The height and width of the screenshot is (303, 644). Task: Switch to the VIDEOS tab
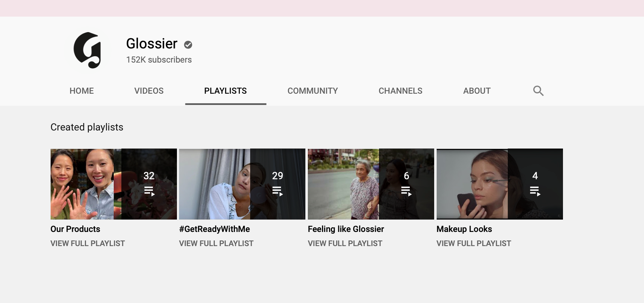[x=149, y=91]
